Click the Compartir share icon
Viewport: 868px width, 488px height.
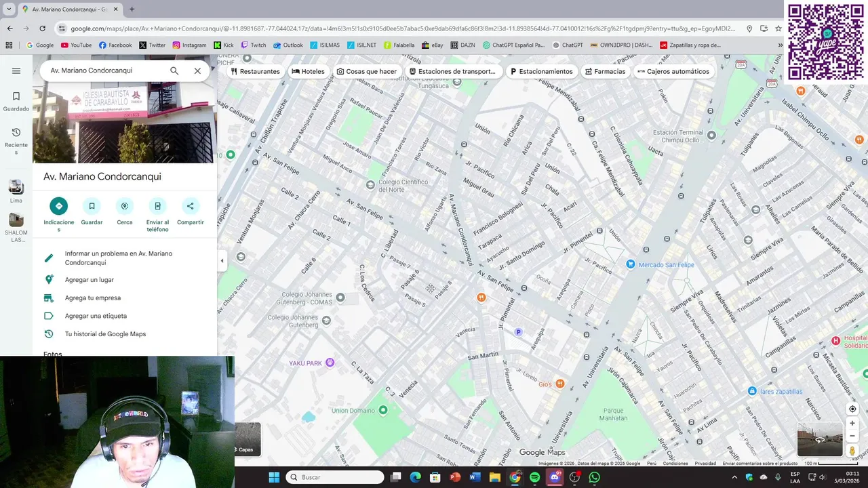(x=190, y=206)
